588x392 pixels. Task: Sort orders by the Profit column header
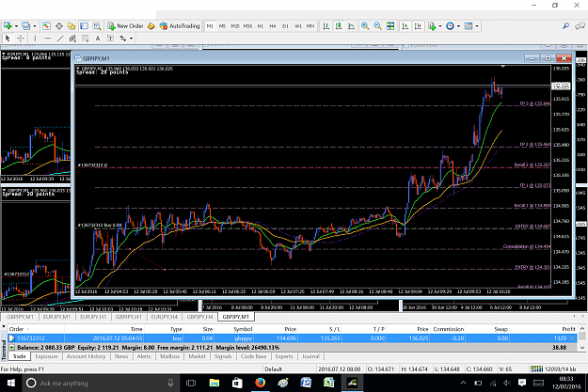pyautogui.click(x=568, y=329)
